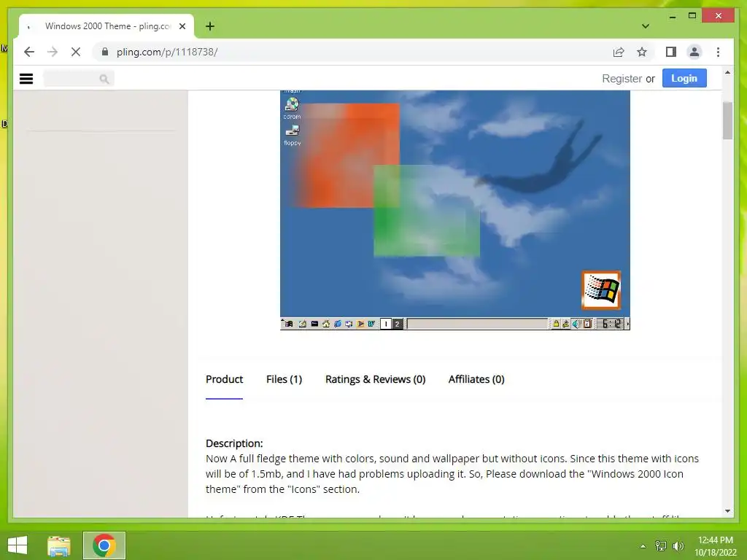Close the Windows 2000 Theme tab
The width and height of the screenshot is (747, 560).
(182, 26)
